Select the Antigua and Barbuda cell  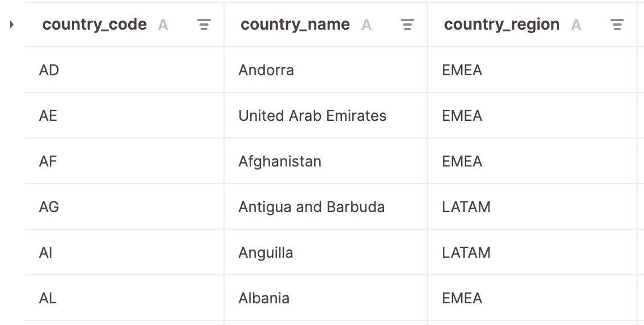pyautogui.click(x=311, y=207)
